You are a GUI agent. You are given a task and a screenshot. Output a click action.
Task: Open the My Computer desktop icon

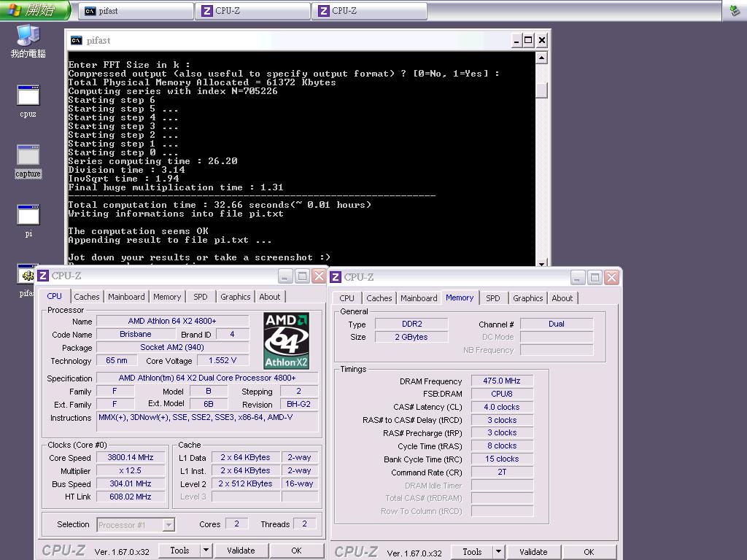pyautogui.click(x=28, y=42)
